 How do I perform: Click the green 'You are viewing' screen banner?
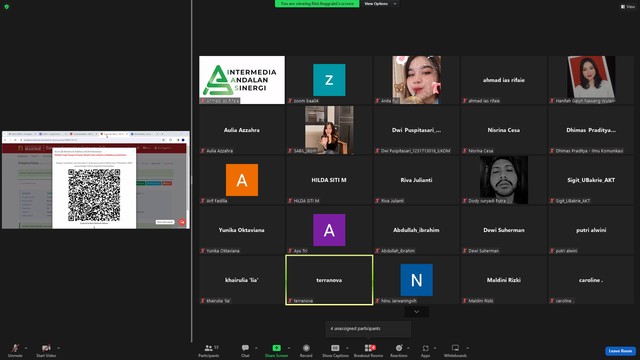tap(317, 4)
